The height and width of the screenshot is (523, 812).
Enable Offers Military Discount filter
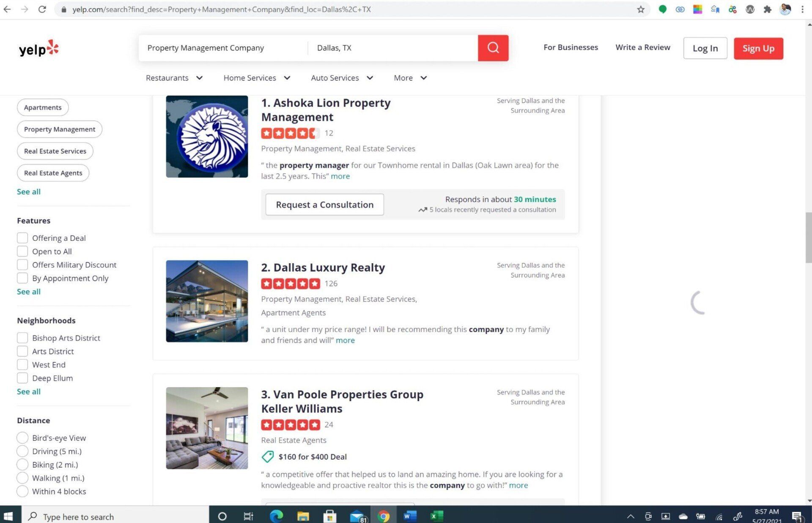22,265
